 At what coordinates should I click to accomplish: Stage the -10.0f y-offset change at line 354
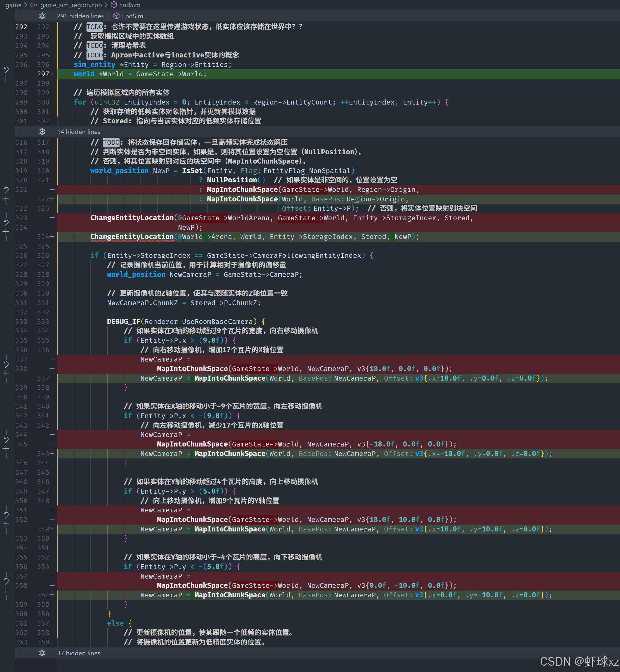(x=6, y=590)
